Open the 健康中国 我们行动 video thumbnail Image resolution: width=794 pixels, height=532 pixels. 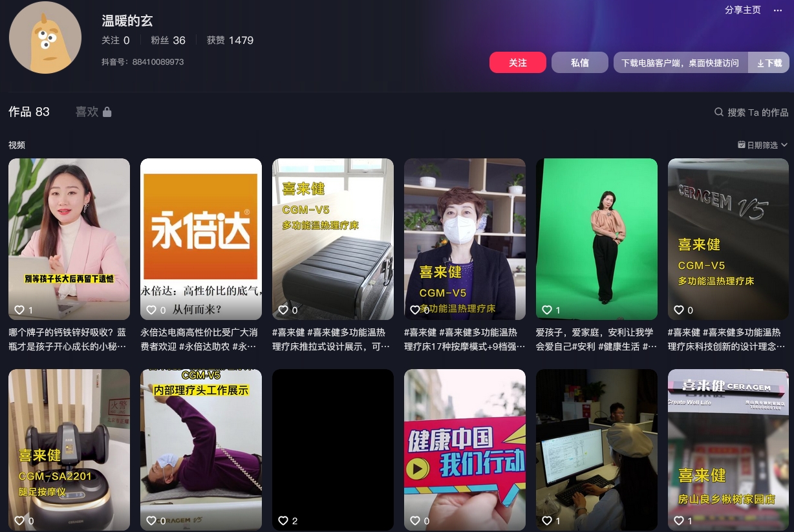point(465,450)
